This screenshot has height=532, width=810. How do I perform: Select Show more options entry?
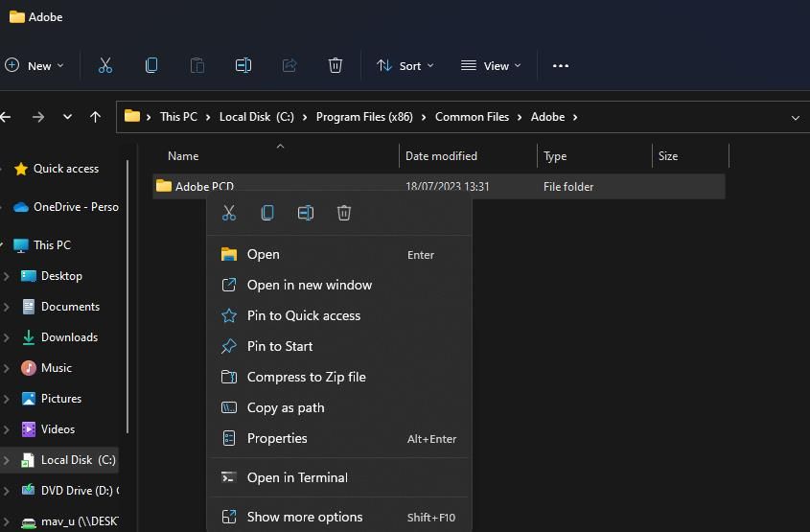(304, 517)
